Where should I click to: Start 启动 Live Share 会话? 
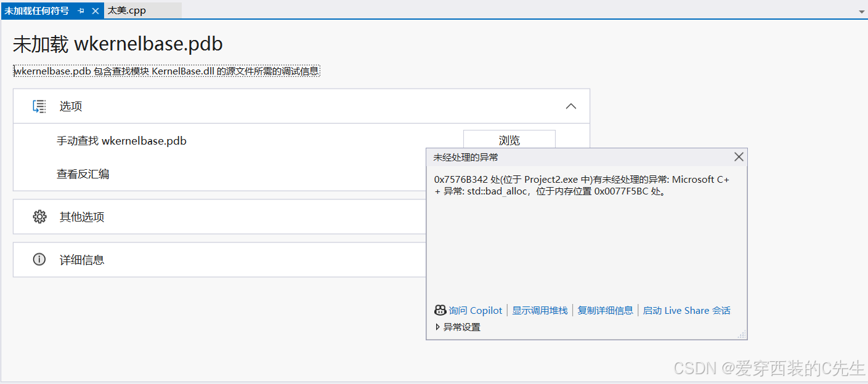tap(686, 311)
